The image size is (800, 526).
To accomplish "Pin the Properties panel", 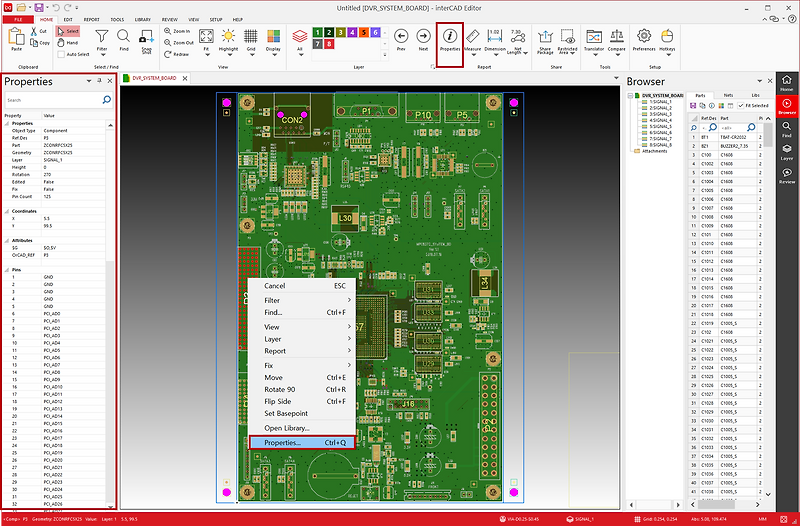I will 99,80.
